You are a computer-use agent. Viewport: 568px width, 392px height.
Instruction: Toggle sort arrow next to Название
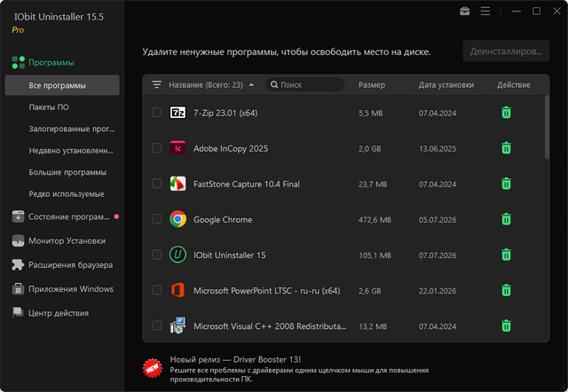click(251, 85)
